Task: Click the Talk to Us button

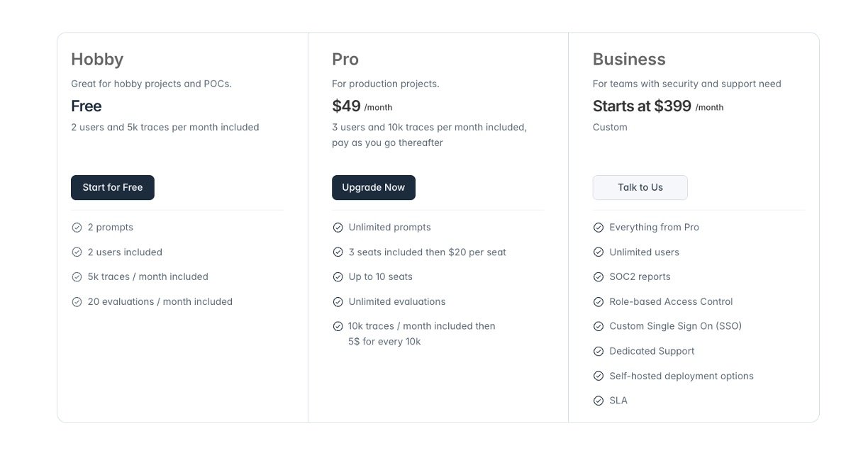Action: coord(640,188)
